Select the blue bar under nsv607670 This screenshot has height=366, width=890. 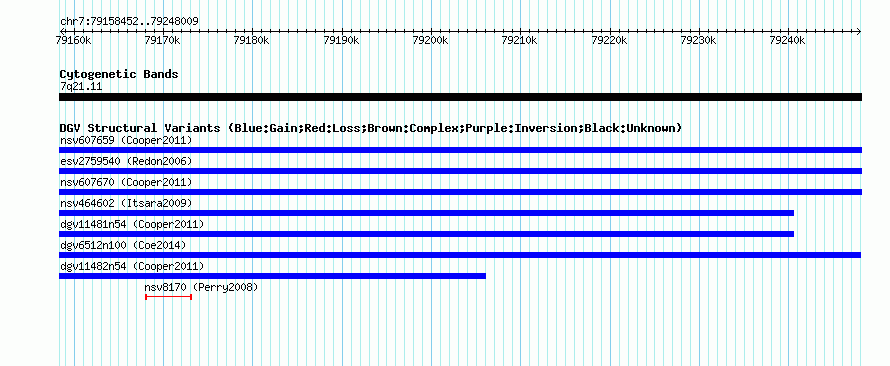pyautogui.click(x=460, y=192)
